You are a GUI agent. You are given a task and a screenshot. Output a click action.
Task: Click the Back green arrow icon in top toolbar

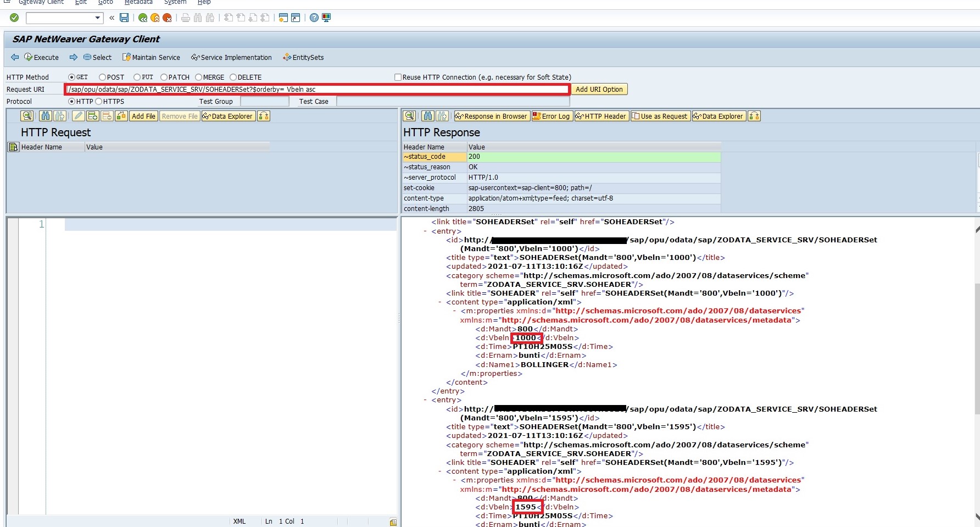click(x=142, y=18)
